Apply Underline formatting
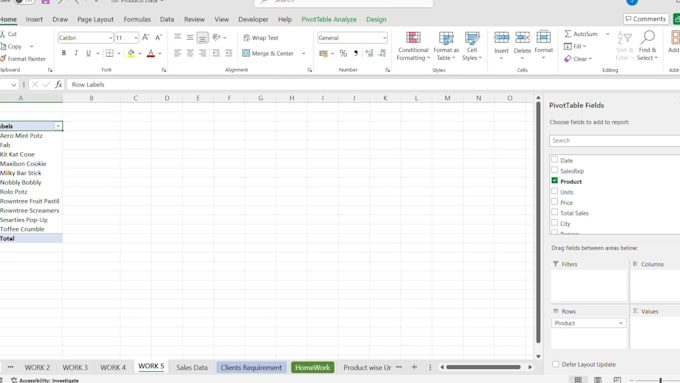680x383 pixels. (x=88, y=53)
